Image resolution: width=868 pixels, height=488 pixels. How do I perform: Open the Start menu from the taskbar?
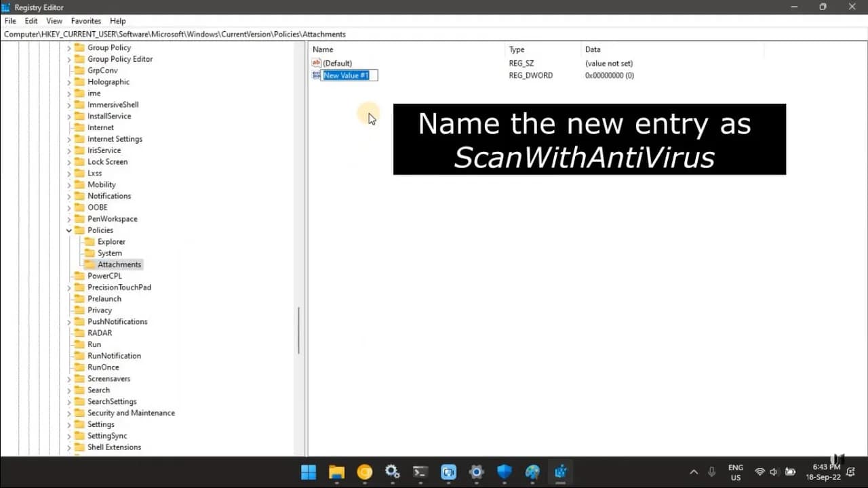309,472
